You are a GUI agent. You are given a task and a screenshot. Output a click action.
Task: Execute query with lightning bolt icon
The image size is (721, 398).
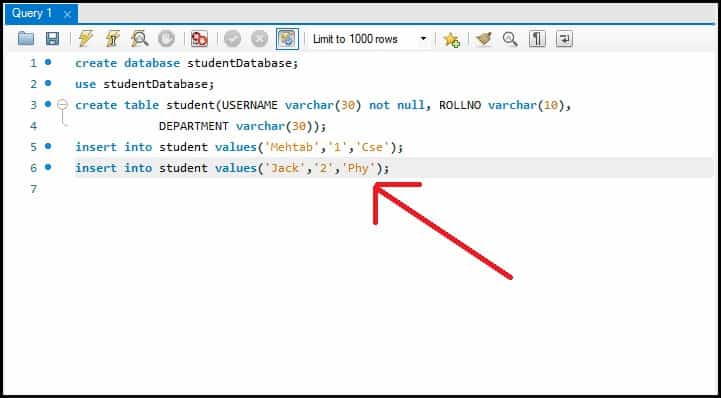pyautogui.click(x=86, y=39)
